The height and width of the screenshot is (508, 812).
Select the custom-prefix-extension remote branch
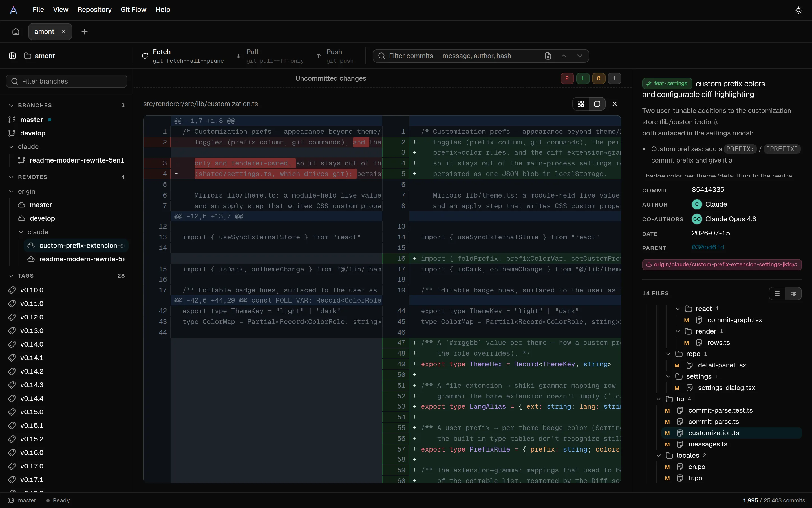pos(76,246)
